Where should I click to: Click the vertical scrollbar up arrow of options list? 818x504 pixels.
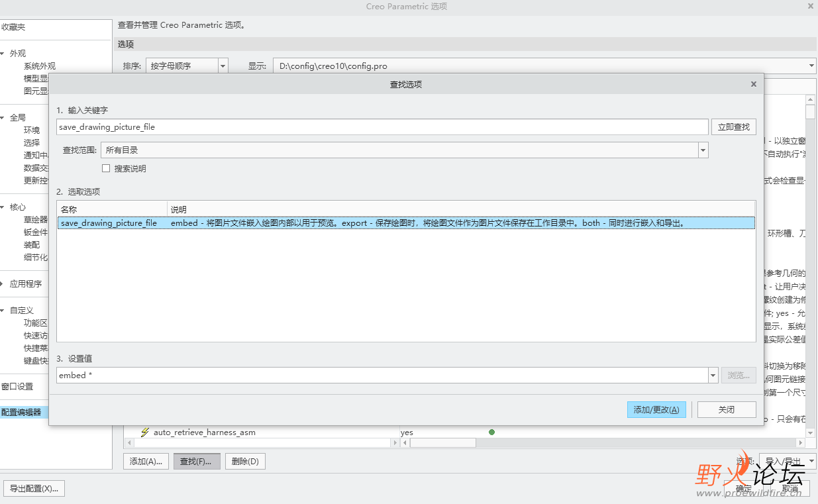(810, 99)
